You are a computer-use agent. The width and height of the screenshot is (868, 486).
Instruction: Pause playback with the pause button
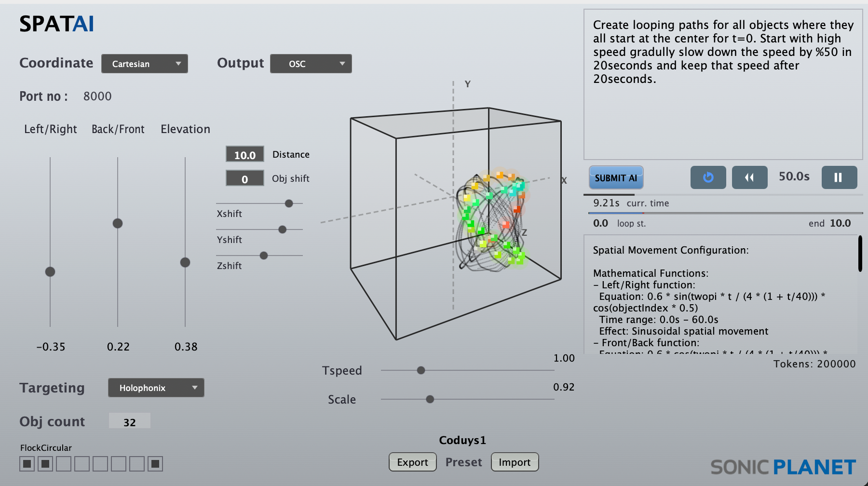click(839, 177)
